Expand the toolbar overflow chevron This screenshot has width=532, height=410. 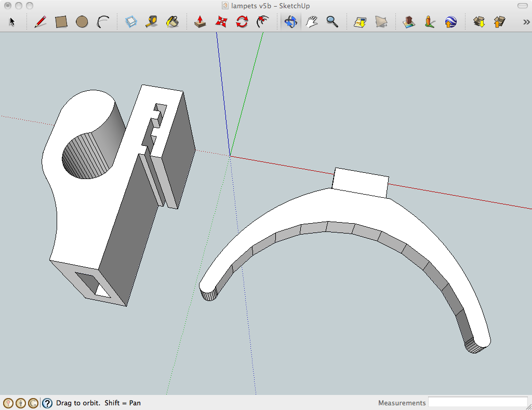[526, 22]
